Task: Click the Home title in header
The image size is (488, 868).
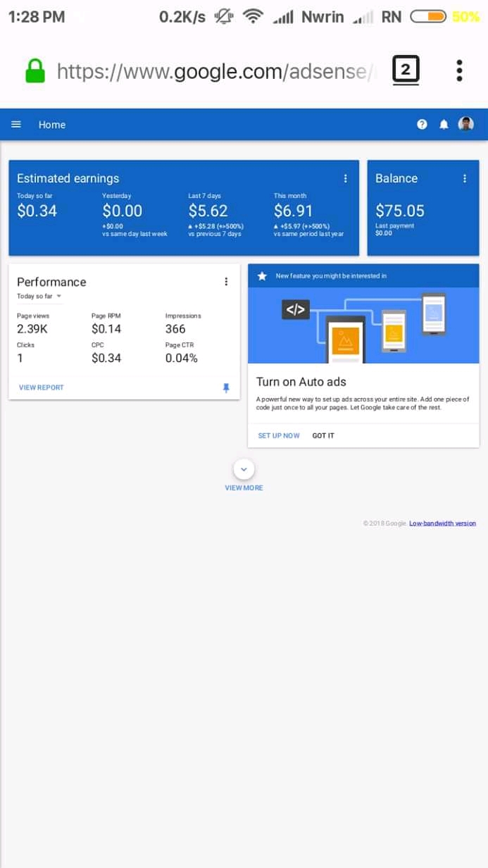Action: pyautogui.click(x=52, y=125)
